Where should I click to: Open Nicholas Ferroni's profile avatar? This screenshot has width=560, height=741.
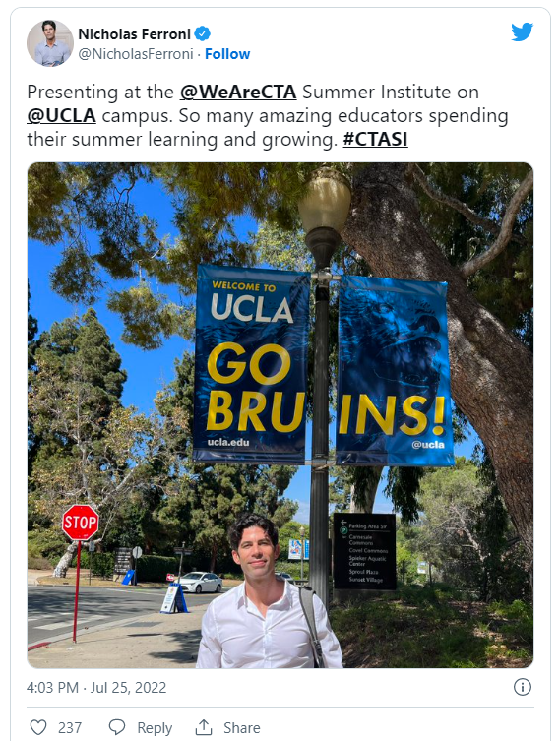pyautogui.click(x=50, y=43)
